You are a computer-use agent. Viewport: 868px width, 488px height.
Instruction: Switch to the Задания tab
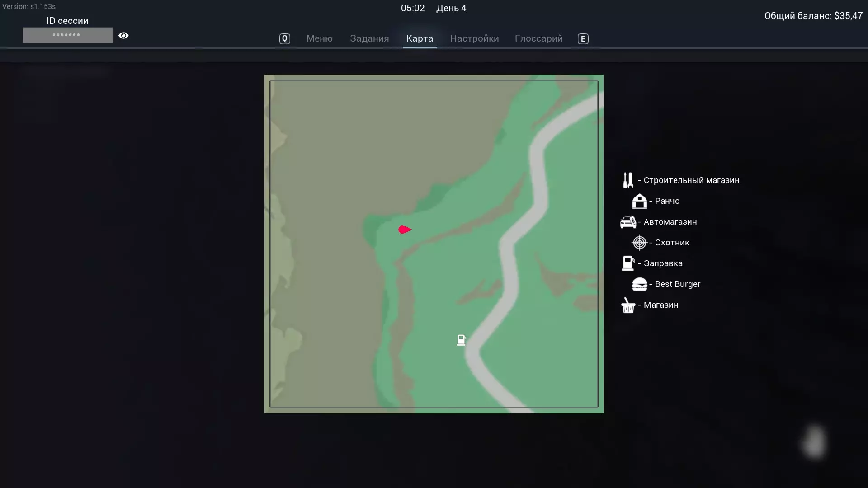point(369,38)
